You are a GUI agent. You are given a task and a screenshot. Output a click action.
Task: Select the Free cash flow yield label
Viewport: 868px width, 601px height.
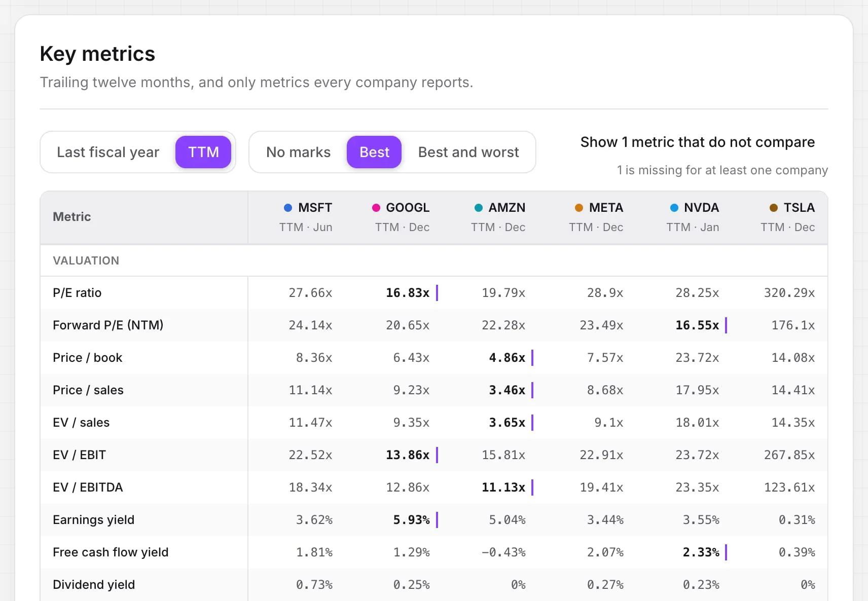point(111,552)
